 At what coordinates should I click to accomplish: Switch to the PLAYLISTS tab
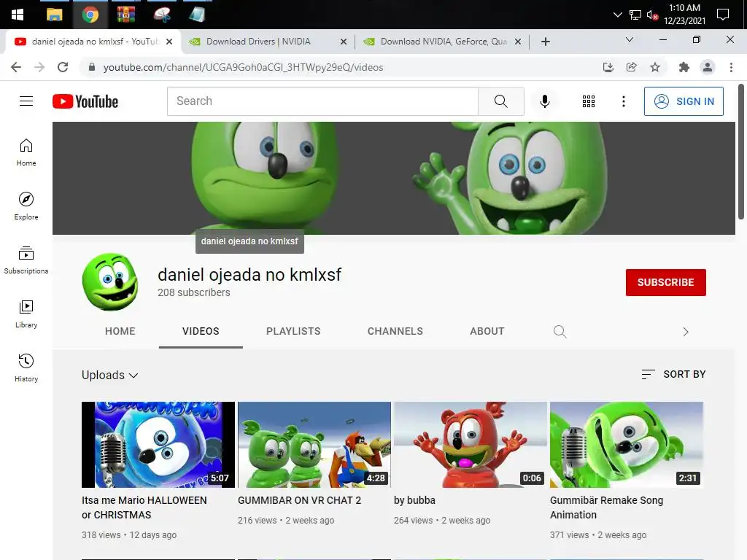click(x=293, y=332)
